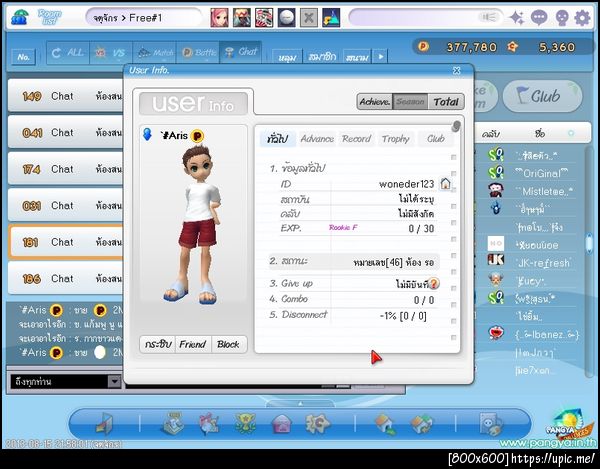This screenshot has height=469, width=600.
Task: Click the question mark next to Give up
Action: pos(434,283)
